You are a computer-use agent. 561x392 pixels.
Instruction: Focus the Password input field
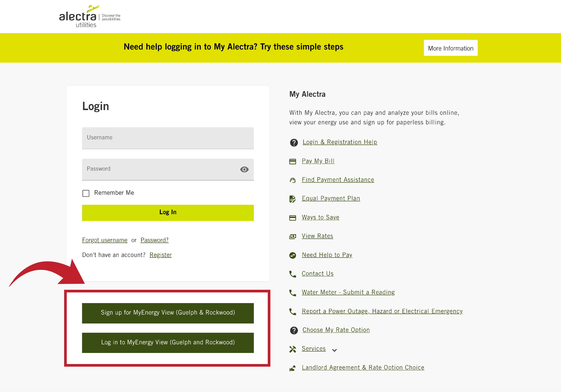168,170
